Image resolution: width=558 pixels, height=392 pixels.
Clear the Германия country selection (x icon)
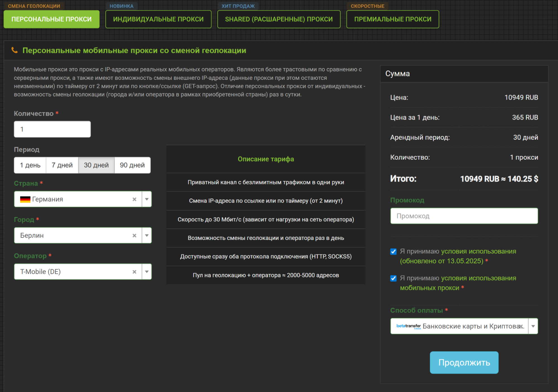tap(134, 199)
